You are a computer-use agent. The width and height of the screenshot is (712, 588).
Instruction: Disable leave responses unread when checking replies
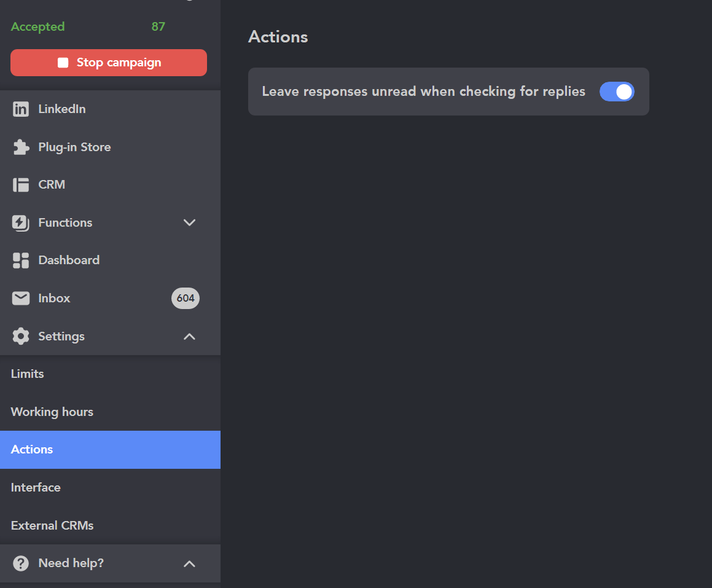[x=617, y=92]
